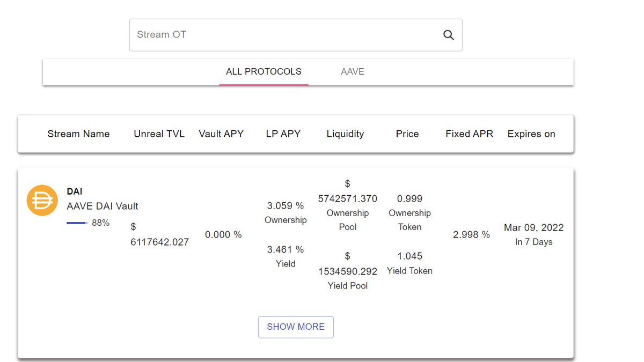
Task: Click the 88% percentage label
Action: 100,223
